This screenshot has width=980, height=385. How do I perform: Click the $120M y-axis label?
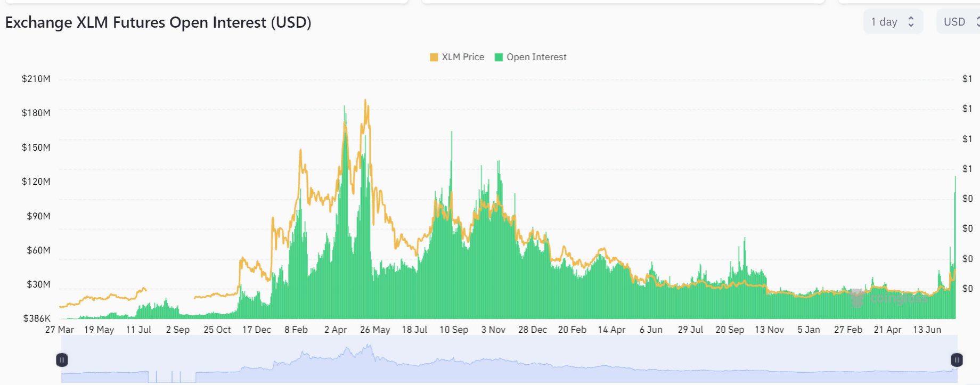36,182
